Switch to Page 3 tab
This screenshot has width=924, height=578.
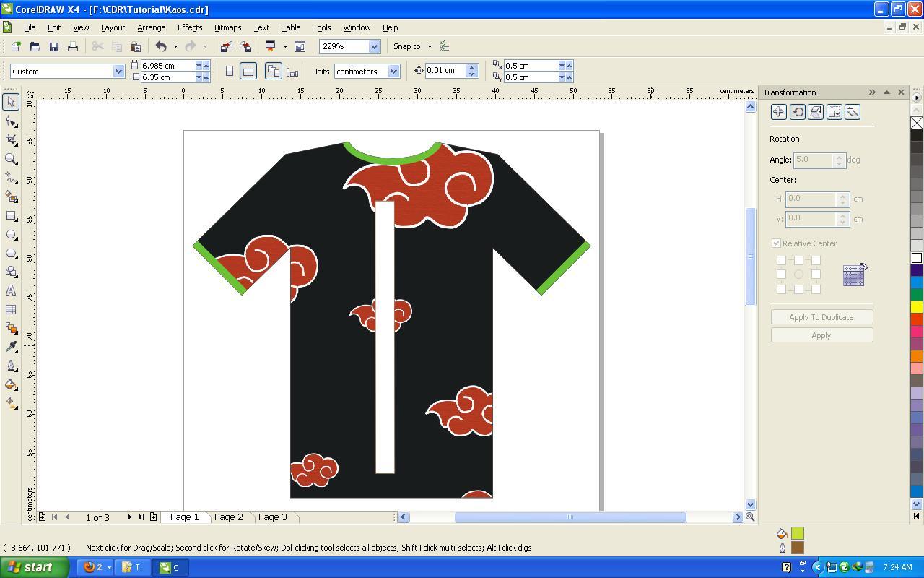click(272, 517)
